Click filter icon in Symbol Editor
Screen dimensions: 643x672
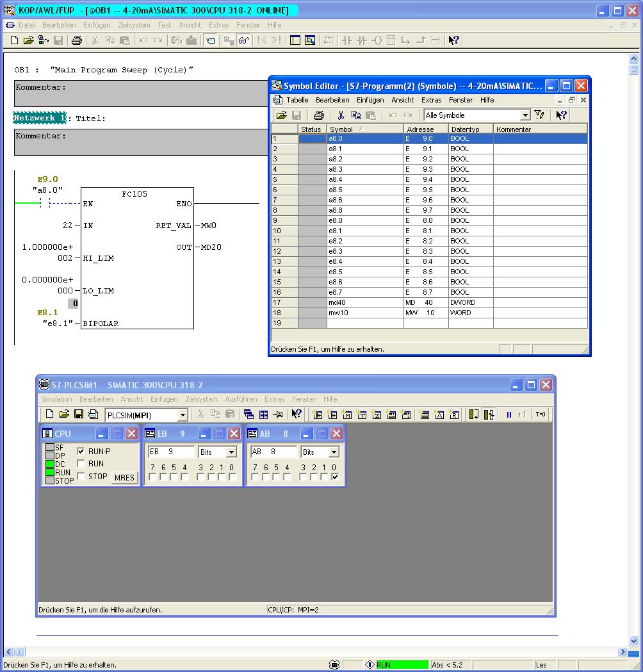[x=539, y=115]
